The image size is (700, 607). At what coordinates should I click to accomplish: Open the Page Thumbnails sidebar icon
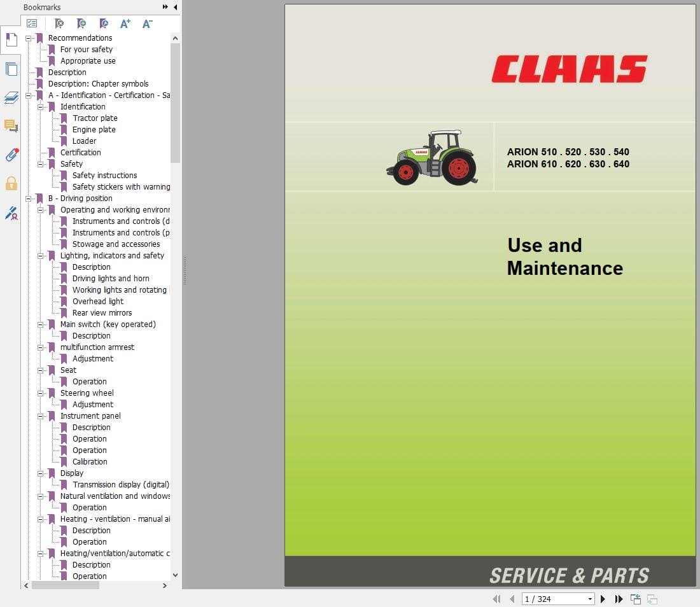[11, 69]
